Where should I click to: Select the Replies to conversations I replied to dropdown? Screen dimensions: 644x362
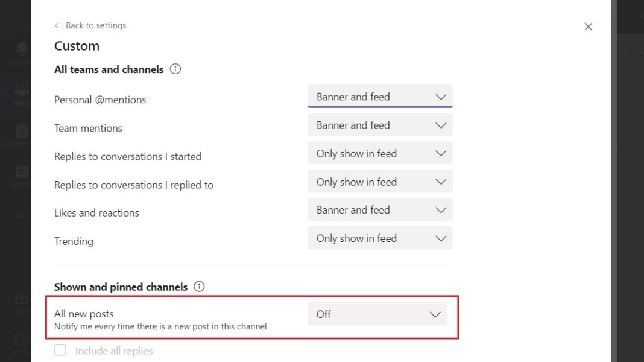point(380,182)
